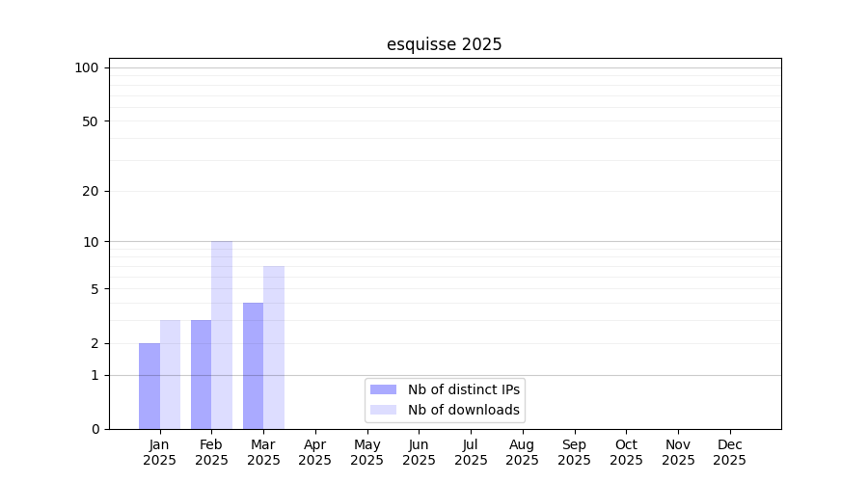Click the "Apr 2025" x-axis label
The height and width of the screenshot is (482, 868).
[315, 452]
